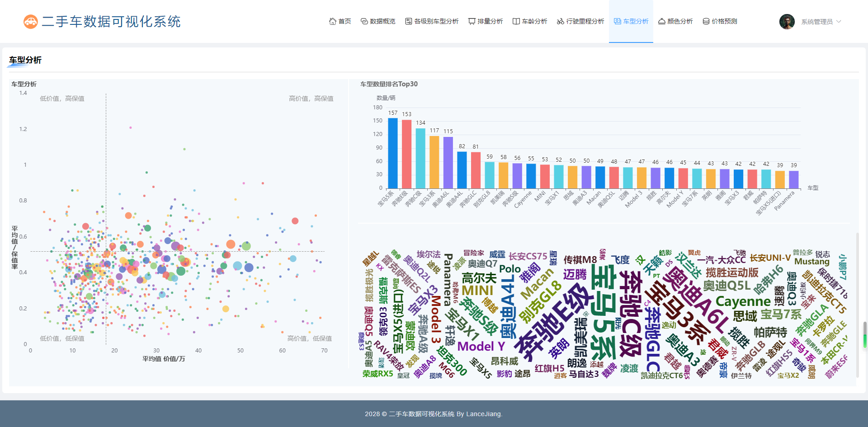Click the cyan bar valued 134

click(x=420, y=159)
